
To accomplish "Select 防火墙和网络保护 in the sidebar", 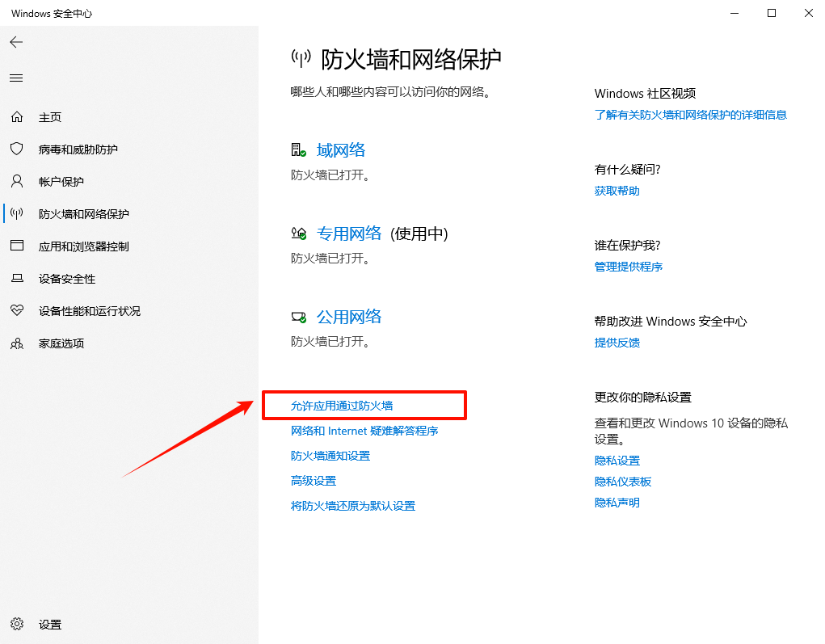I will coord(83,214).
